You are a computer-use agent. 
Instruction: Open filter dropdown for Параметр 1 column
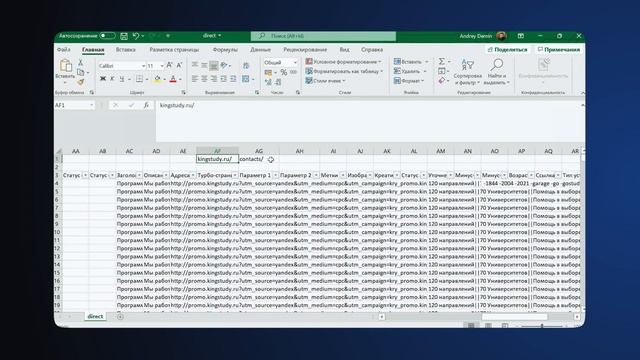(x=276, y=175)
